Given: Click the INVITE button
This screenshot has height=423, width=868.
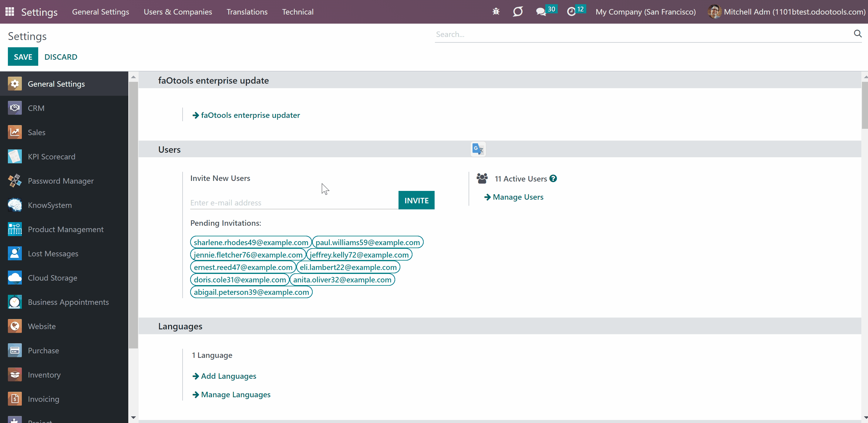Looking at the screenshot, I should tap(416, 200).
